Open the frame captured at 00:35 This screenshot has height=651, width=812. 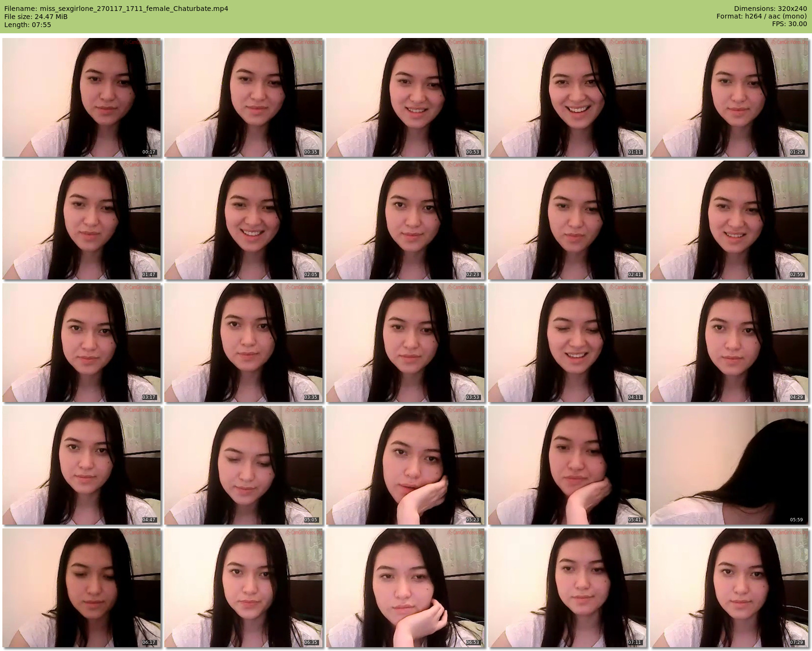244,97
